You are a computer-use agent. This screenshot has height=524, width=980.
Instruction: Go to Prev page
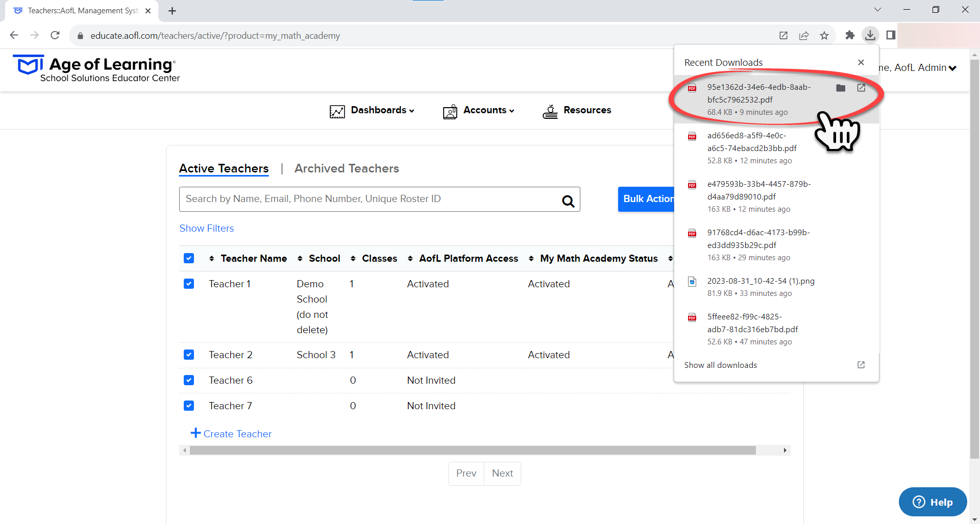point(466,473)
